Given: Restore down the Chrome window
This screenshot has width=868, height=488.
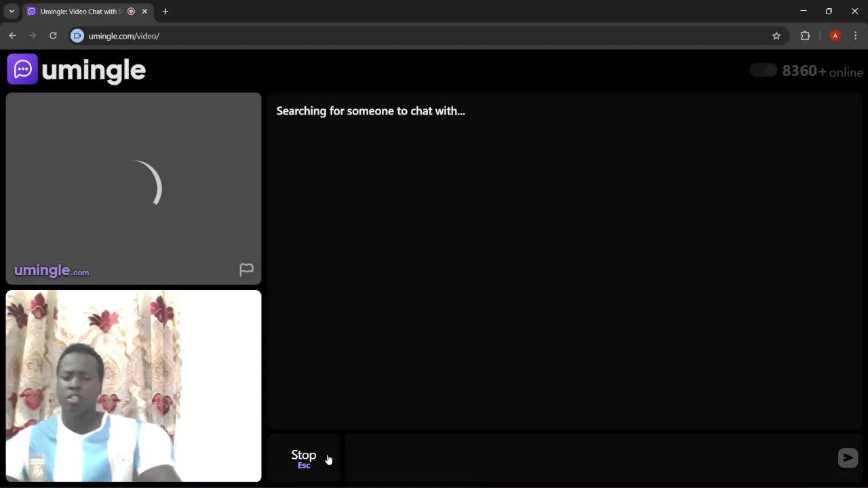Looking at the screenshot, I should 829,11.
